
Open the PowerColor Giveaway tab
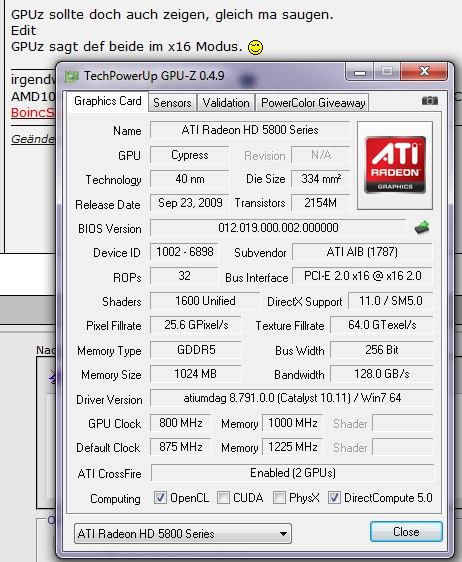[313, 103]
